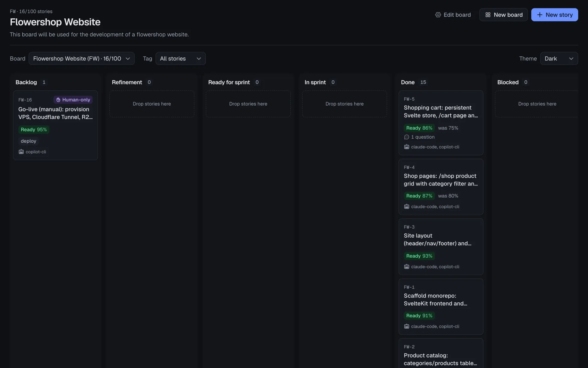Click the Done count badge 15
The image size is (588, 368).
[x=423, y=82]
